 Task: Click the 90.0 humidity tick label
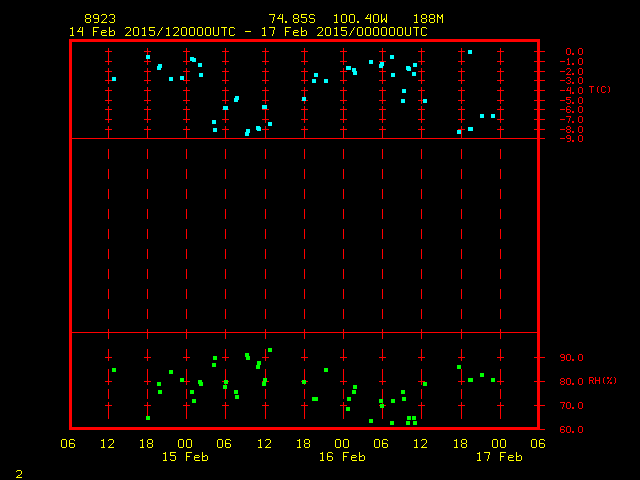[571, 358]
